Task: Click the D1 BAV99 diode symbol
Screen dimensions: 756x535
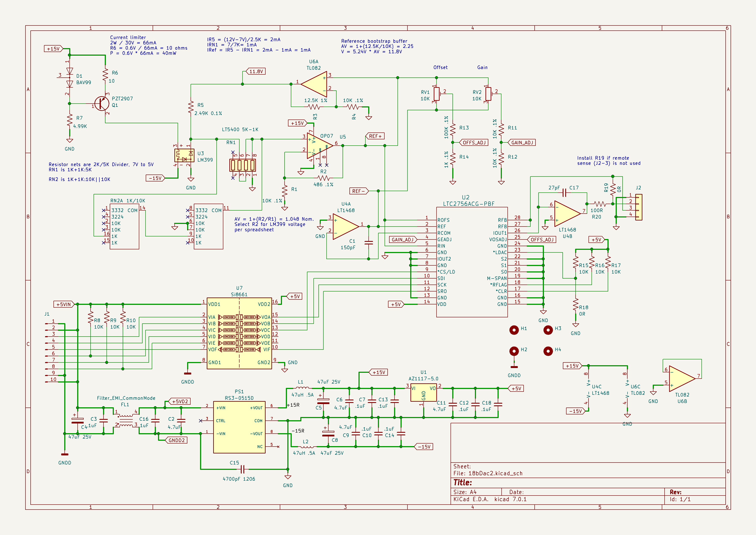Action: coord(69,78)
